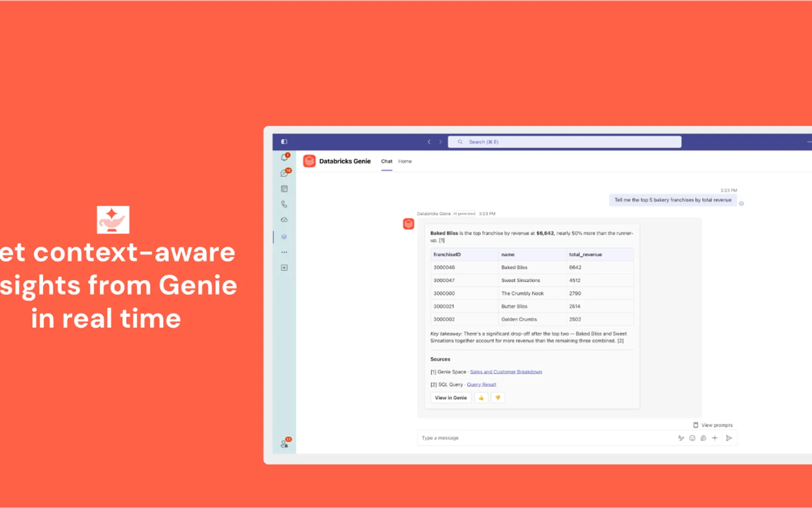Show more apps via the ellipsis icon
Image resolution: width=812 pixels, height=508 pixels.
tap(284, 252)
